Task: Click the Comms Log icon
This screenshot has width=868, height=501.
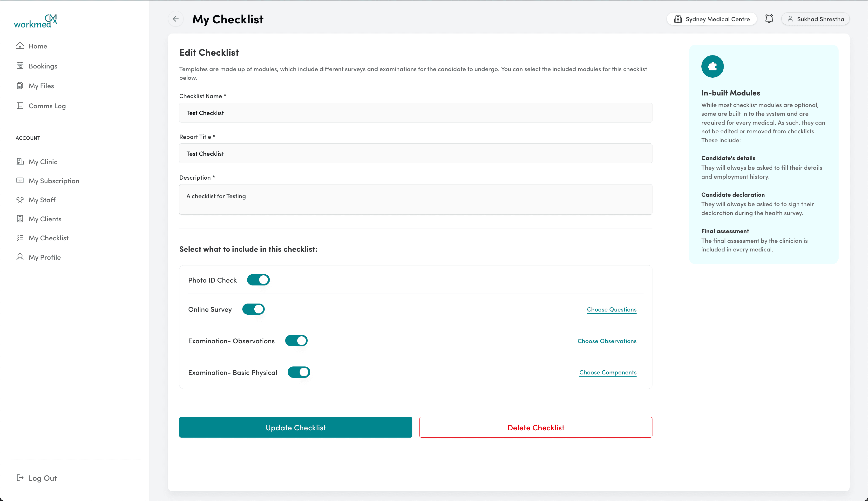Action: [x=20, y=105]
